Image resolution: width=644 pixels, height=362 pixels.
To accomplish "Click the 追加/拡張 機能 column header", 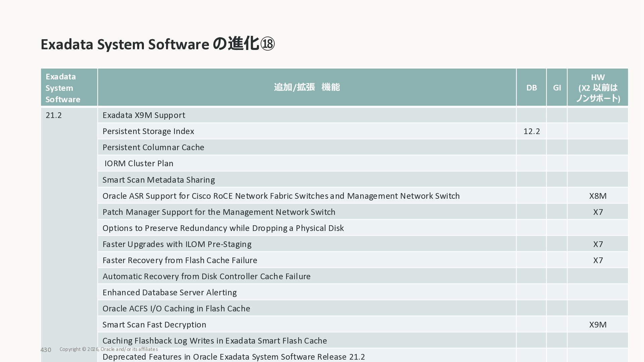I will pos(307,87).
